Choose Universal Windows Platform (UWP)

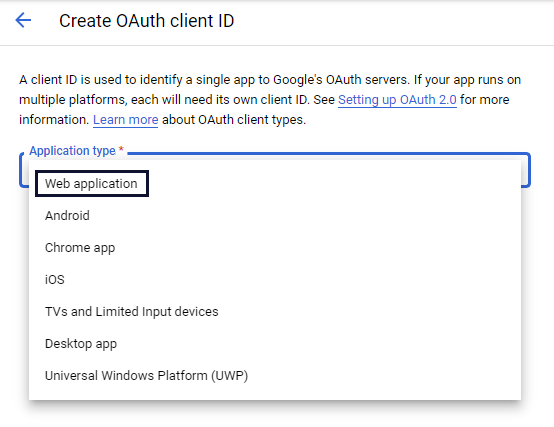coord(275,375)
